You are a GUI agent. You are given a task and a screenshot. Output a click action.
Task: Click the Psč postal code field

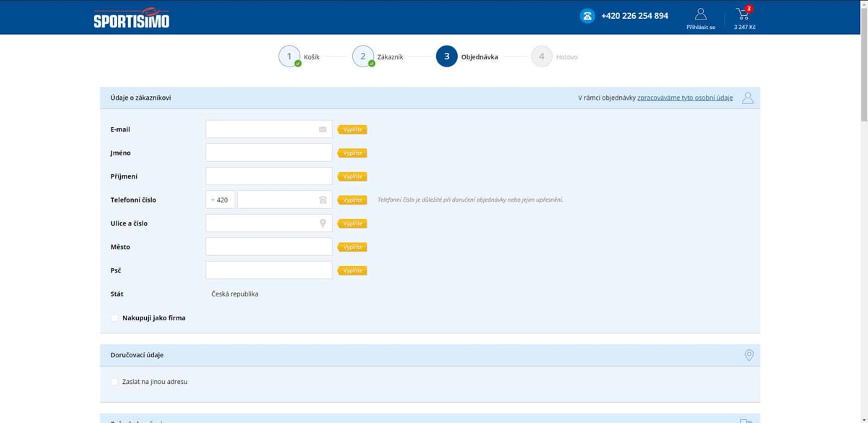(269, 270)
